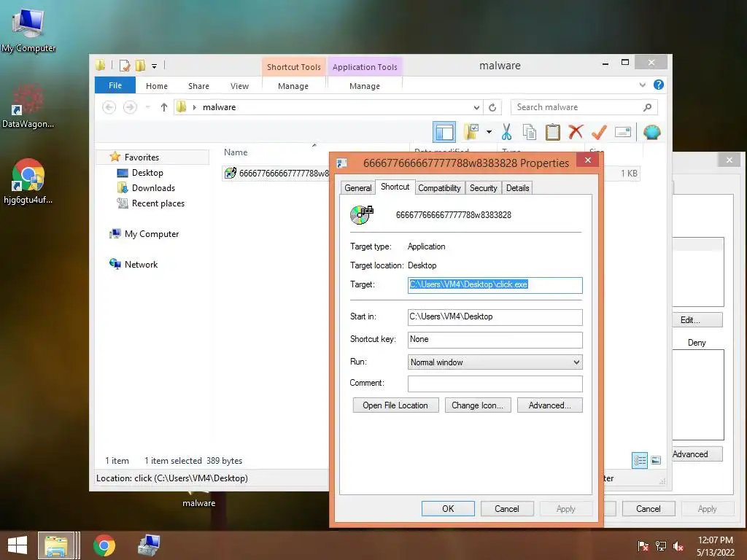Screen dimensions: 747x560
Task: Select Recent places in navigation pane
Action: coord(158,203)
